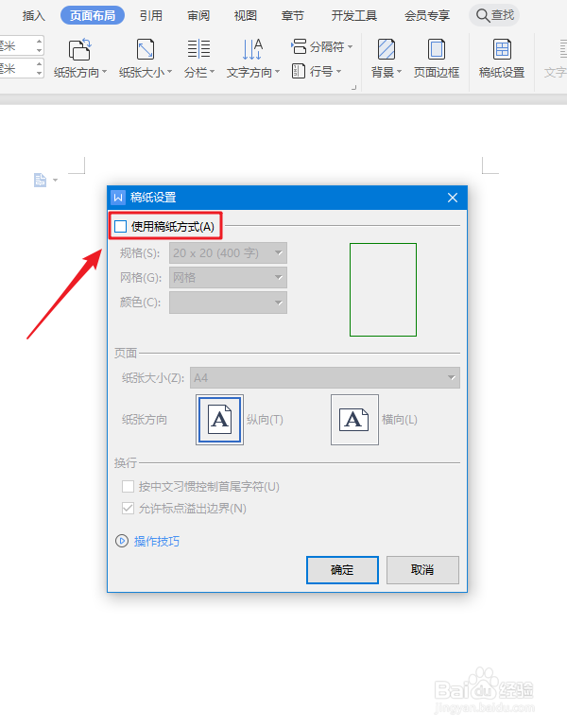Open the arrow beside the navigation icon

(55, 181)
